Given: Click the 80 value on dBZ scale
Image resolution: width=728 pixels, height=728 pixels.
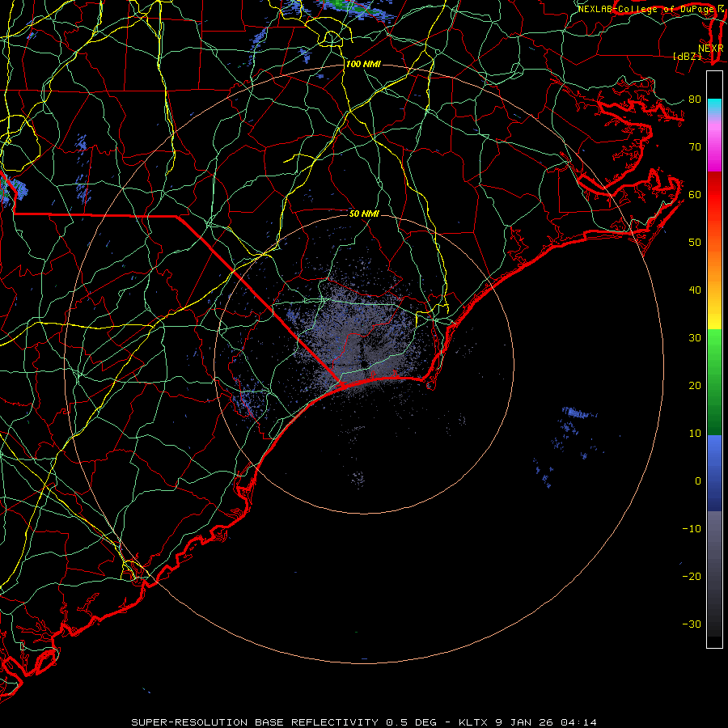Looking at the screenshot, I should tap(695, 99).
